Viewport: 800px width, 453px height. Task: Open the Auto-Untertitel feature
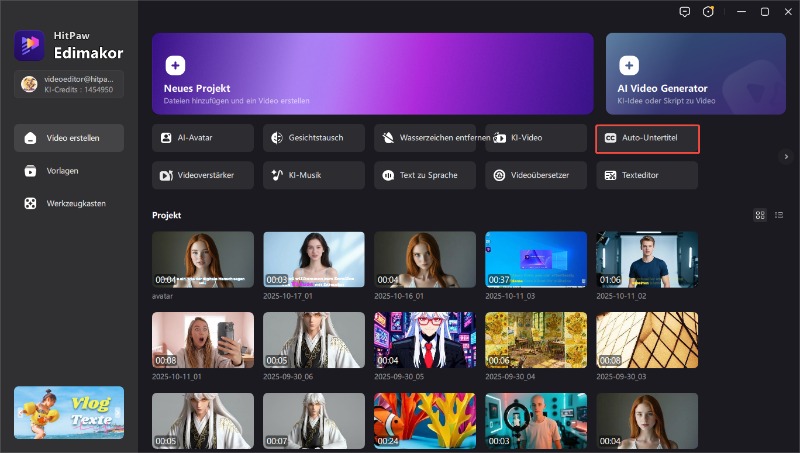pos(646,138)
